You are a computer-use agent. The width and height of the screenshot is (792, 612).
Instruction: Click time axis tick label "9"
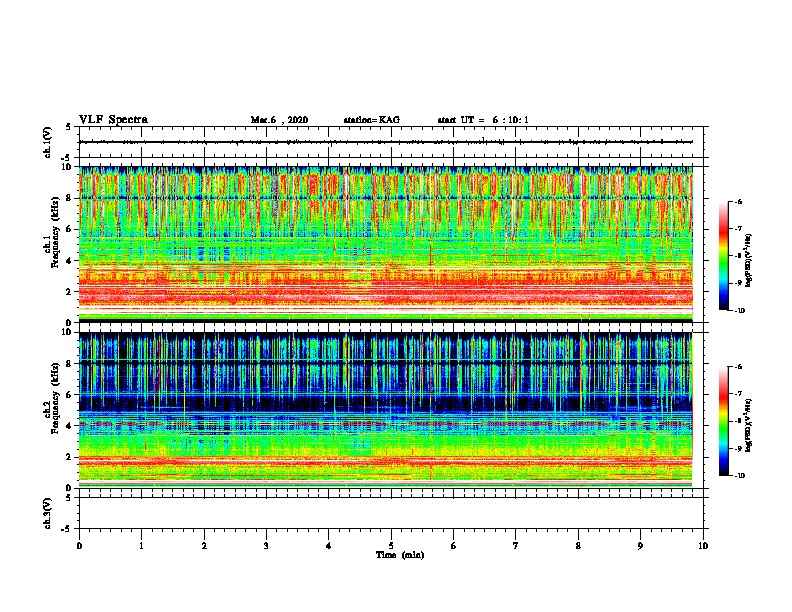[x=640, y=546]
